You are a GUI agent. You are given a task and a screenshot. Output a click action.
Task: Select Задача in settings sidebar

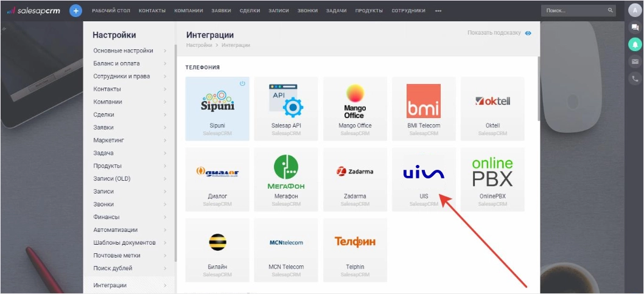[x=130, y=153]
